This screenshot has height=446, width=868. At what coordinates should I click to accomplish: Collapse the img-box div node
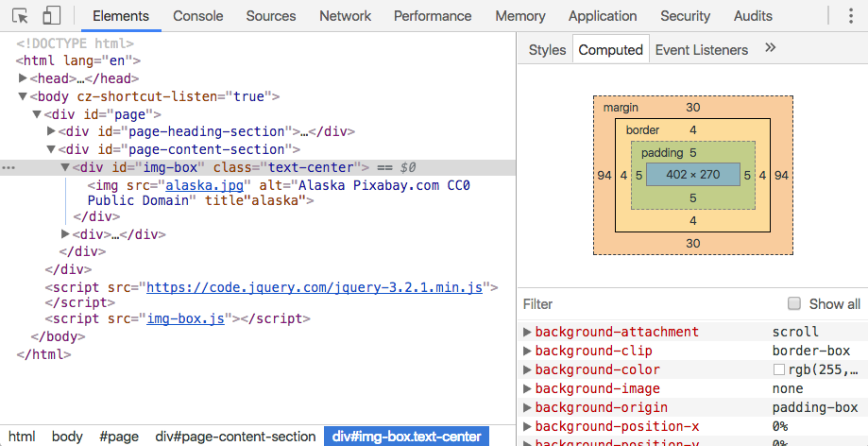[65, 167]
